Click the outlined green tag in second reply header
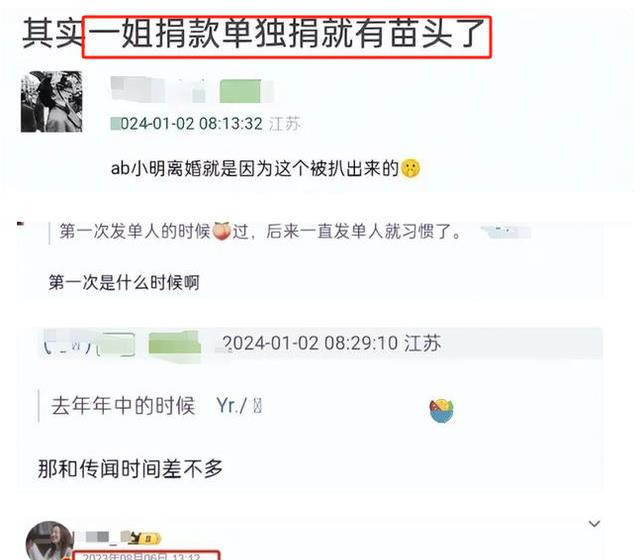 [x=118, y=344]
